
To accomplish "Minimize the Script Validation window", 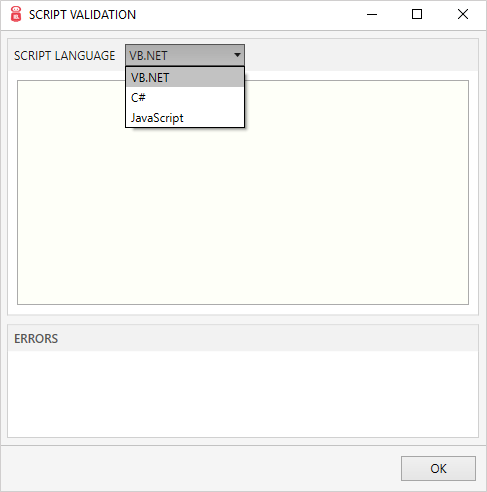I will click(x=372, y=15).
